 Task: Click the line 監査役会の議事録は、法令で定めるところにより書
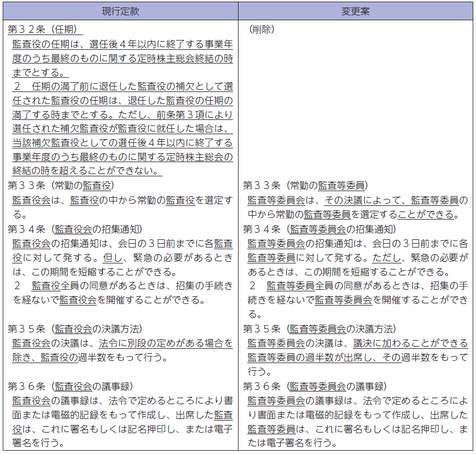pos(123,401)
